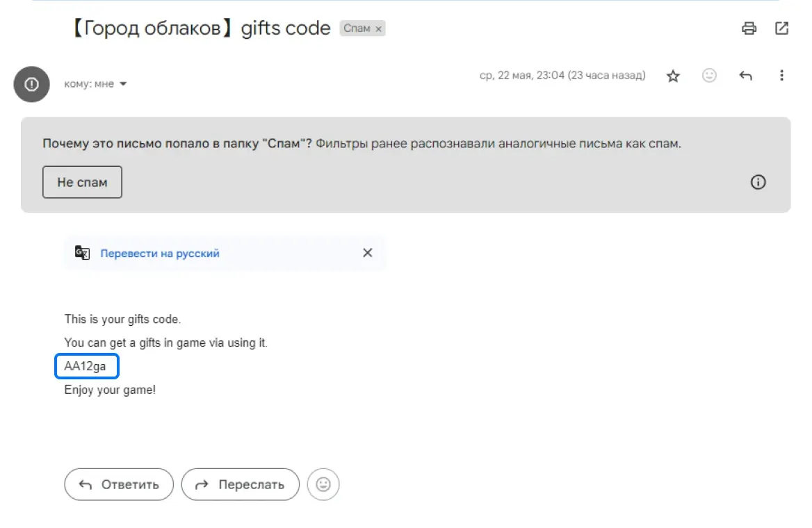Click the "Переслать" forward button
This screenshot has width=812, height=528.
(240, 484)
